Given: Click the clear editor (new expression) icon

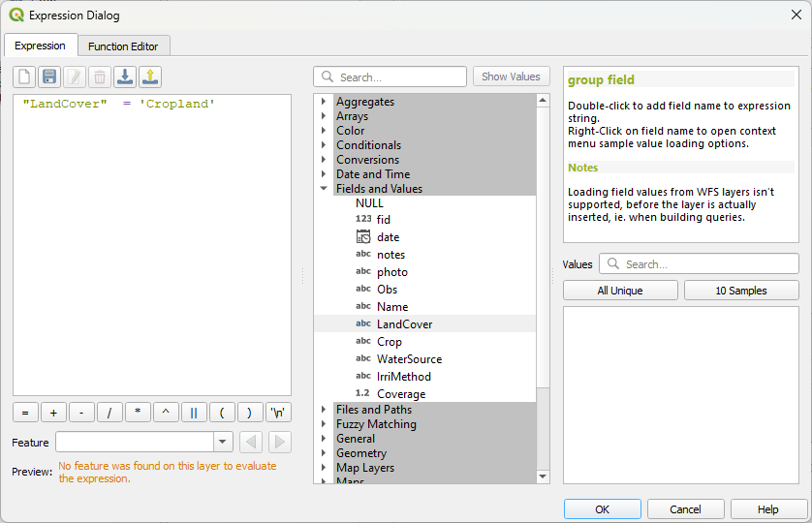Looking at the screenshot, I should pos(24,77).
